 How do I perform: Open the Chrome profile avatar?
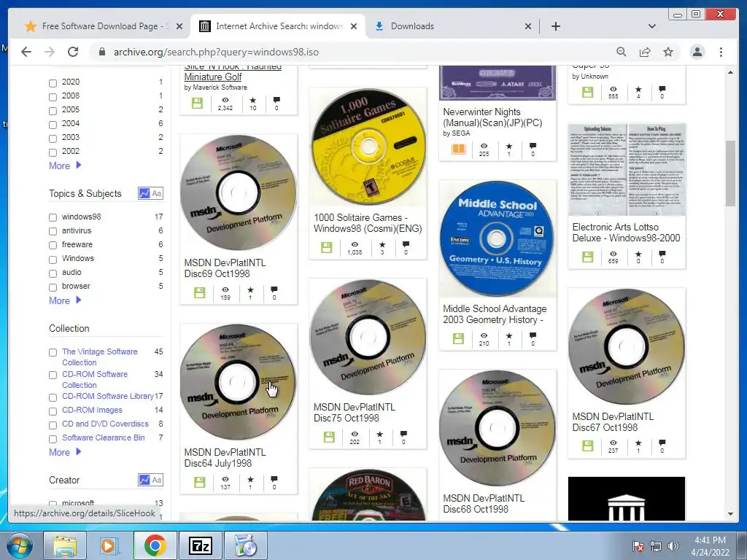click(x=697, y=52)
